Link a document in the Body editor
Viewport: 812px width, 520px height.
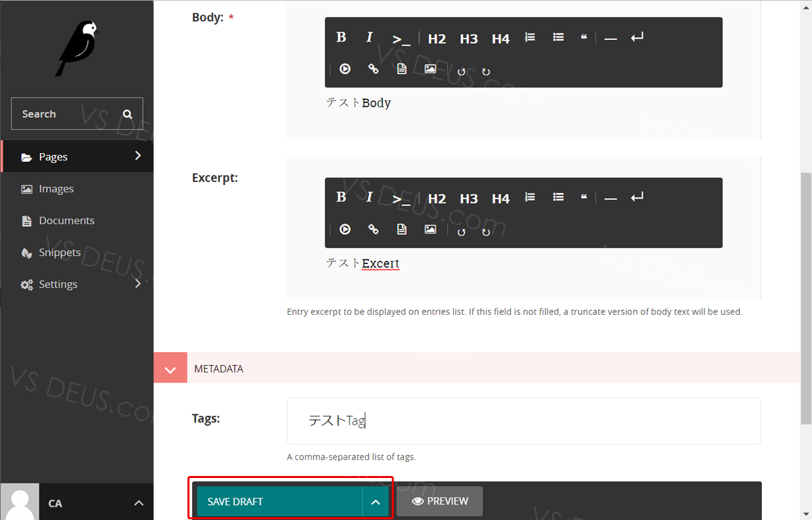click(x=402, y=68)
